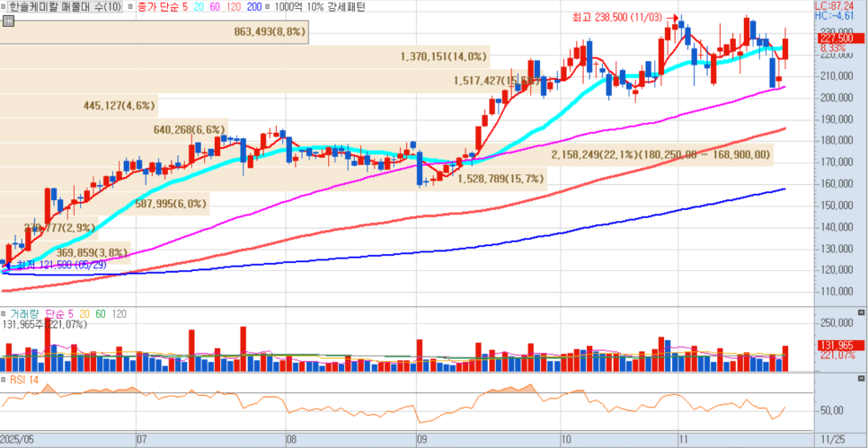
Task: Click the salmon 120 in the price MA legend
Action: tap(233, 6)
